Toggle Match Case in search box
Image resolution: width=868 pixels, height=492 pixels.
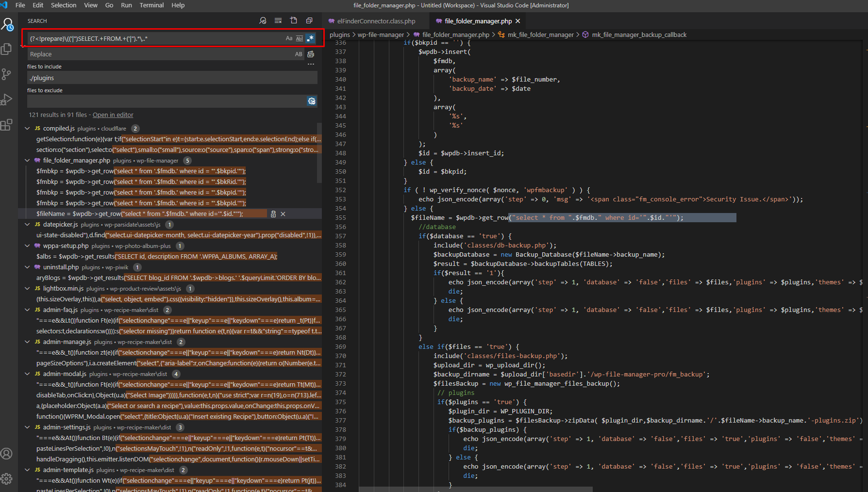[x=289, y=38]
